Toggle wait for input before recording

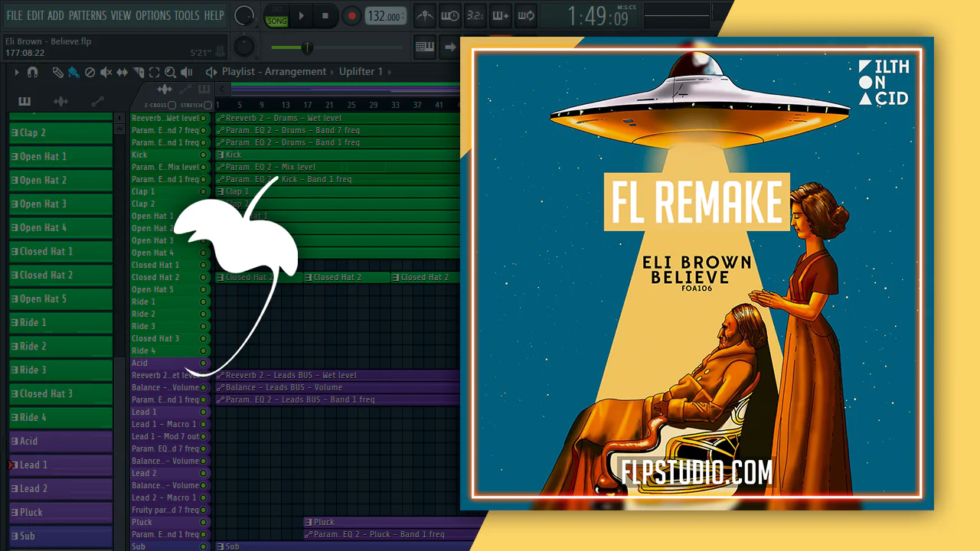[x=450, y=15]
